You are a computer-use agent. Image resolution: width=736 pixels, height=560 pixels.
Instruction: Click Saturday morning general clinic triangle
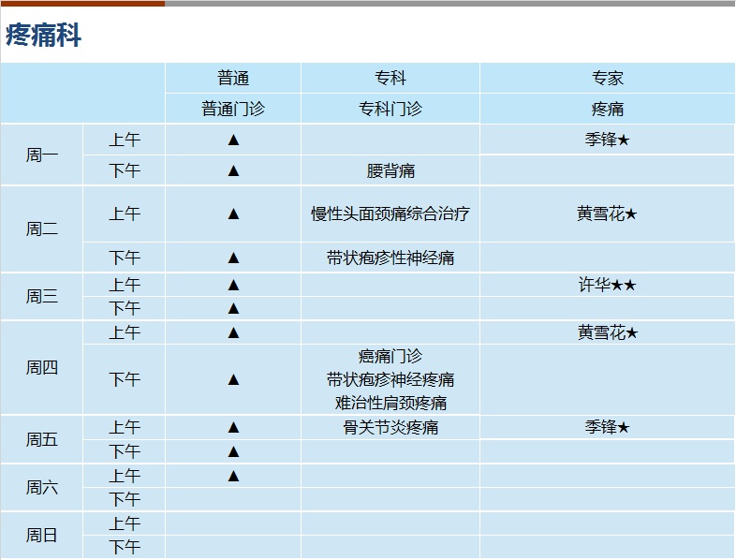pyautogui.click(x=233, y=476)
